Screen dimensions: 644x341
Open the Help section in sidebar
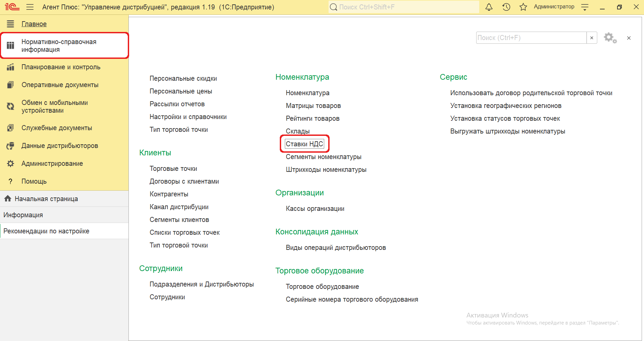[34, 181]
